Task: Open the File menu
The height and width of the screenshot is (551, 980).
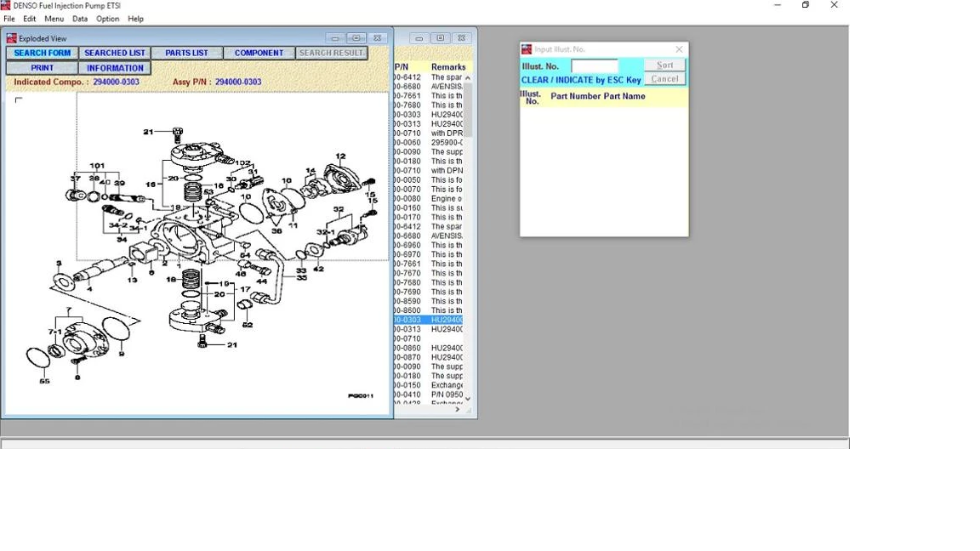Action: click(9, 19)
